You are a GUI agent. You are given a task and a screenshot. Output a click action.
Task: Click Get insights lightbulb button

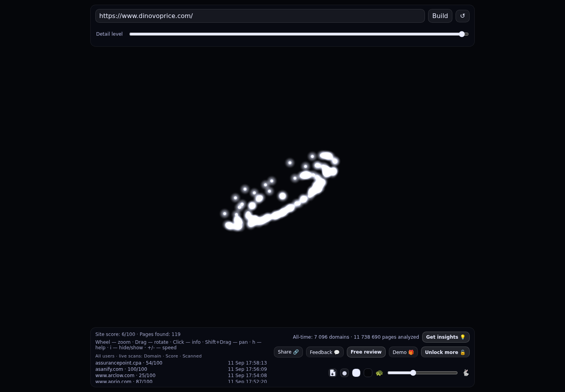tap(446, 337)
